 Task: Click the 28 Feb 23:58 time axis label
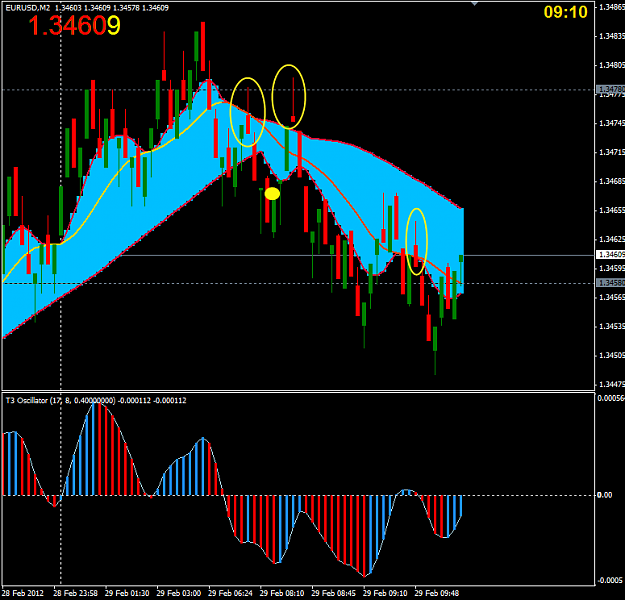[x=75, y=593]
